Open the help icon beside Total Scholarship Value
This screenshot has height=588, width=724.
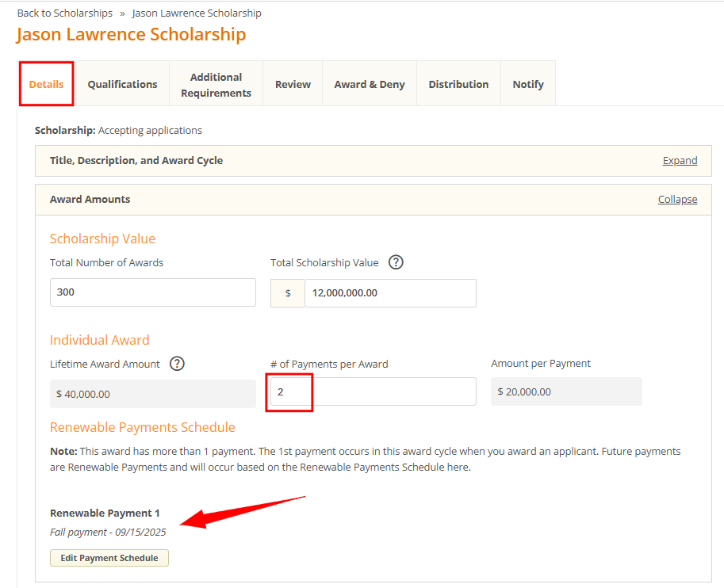pyautogui.click(x=396, y=262)
